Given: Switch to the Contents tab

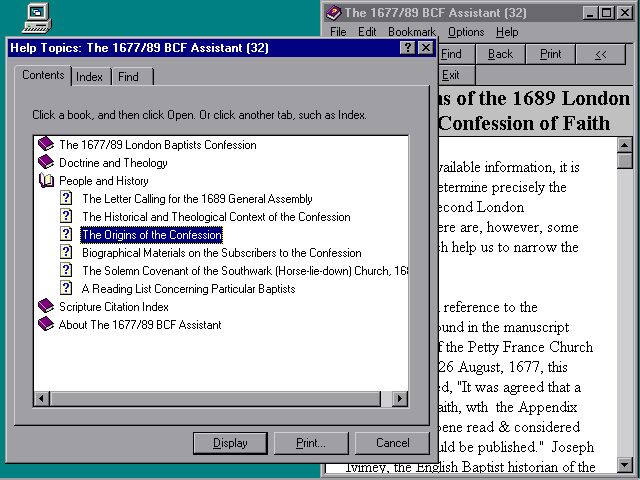Looking at the screenshot, I should point(43,75).
